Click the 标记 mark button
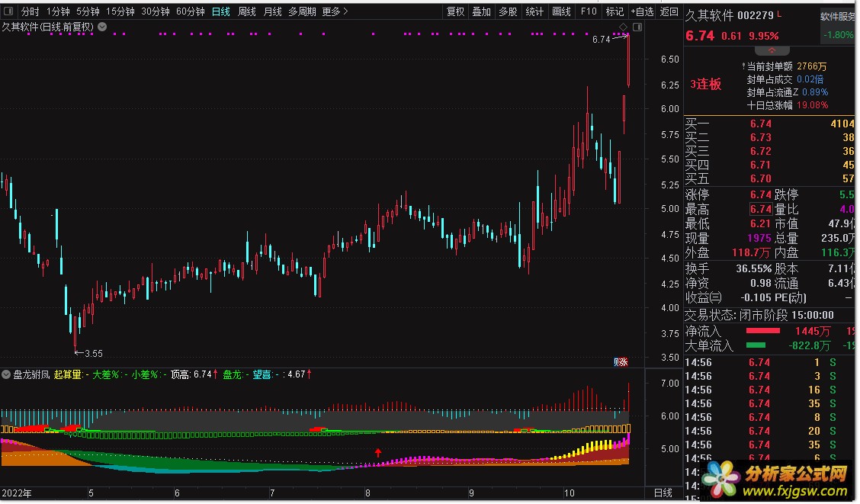Screen dimensions: 860x504 (x=615, y=11)
